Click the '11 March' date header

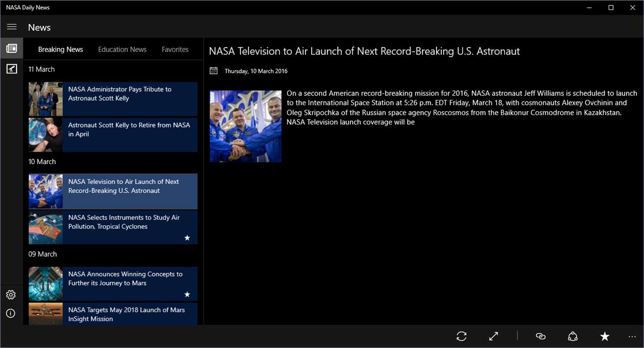tap(42, 69)
